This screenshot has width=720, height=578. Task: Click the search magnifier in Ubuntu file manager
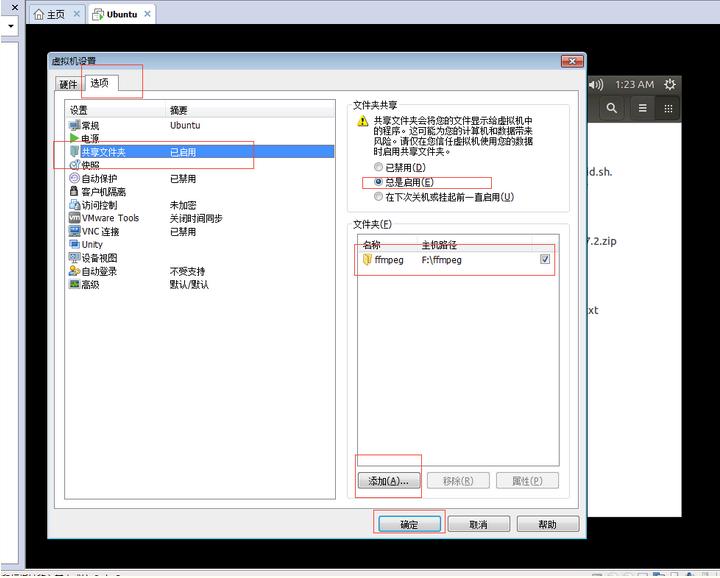tap(612, 108)
